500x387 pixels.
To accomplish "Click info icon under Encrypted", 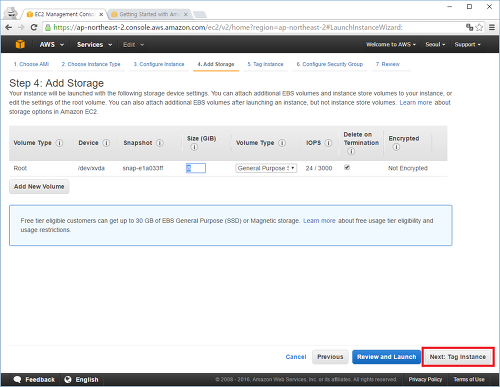I will click(396, 147).
